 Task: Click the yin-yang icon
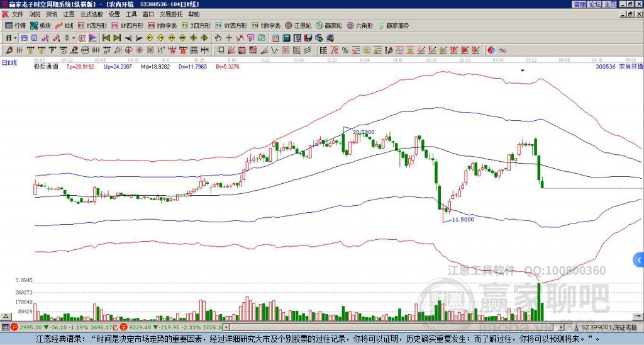click(491, 50)
